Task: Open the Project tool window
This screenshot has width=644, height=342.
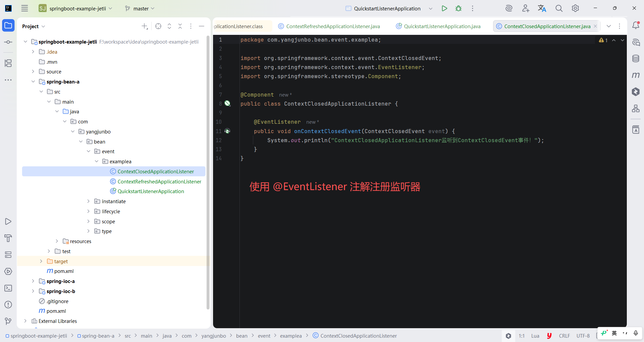Action: tap(8, 25)
